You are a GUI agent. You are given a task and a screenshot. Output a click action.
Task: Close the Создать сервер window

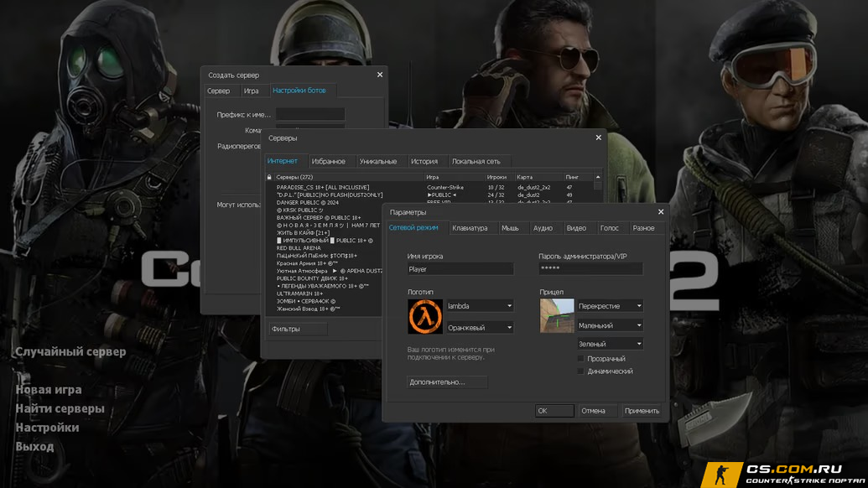(x=380, y=75)
